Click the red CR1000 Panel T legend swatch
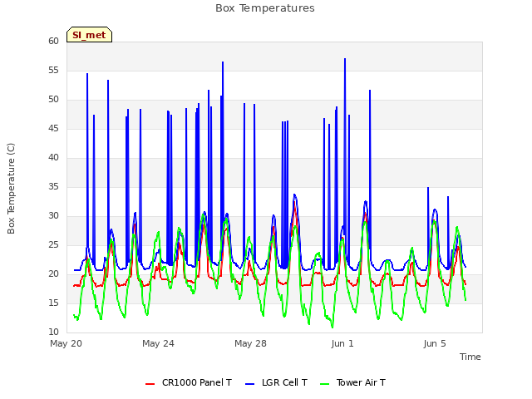The width and height of the screenshot is (532, 399). [x=150, y=384]
